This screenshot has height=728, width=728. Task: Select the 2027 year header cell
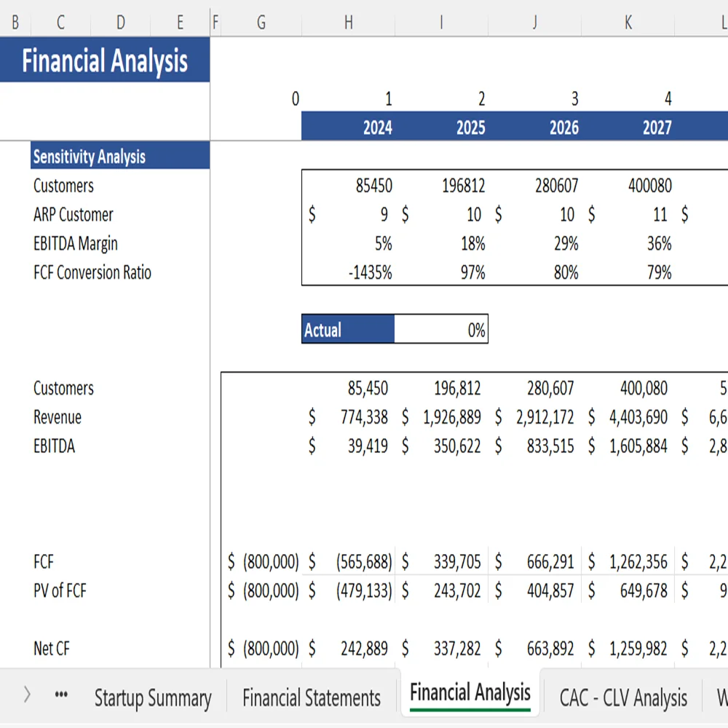point(657,127)
